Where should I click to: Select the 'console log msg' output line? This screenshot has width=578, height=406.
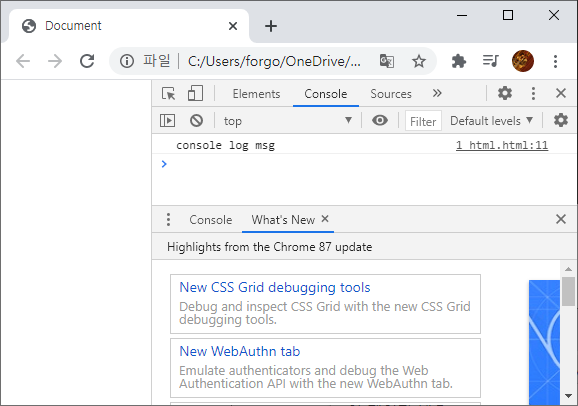[225, 145]
